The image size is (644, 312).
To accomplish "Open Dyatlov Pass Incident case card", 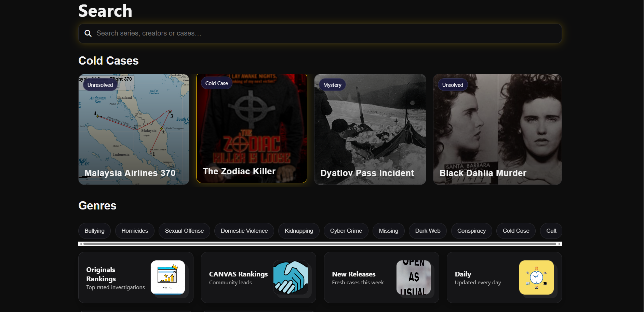I will click(x=370, y=130).
